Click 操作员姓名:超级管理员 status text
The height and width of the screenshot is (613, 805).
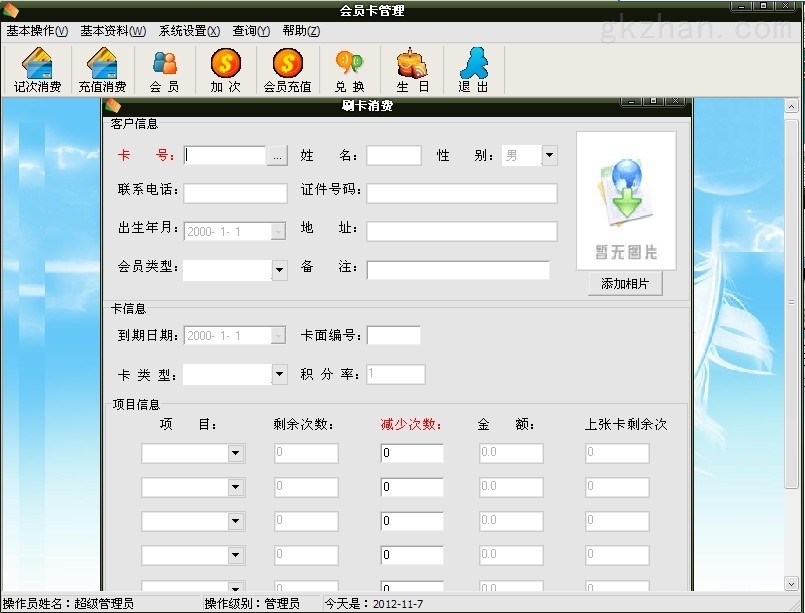coord(68,604)
